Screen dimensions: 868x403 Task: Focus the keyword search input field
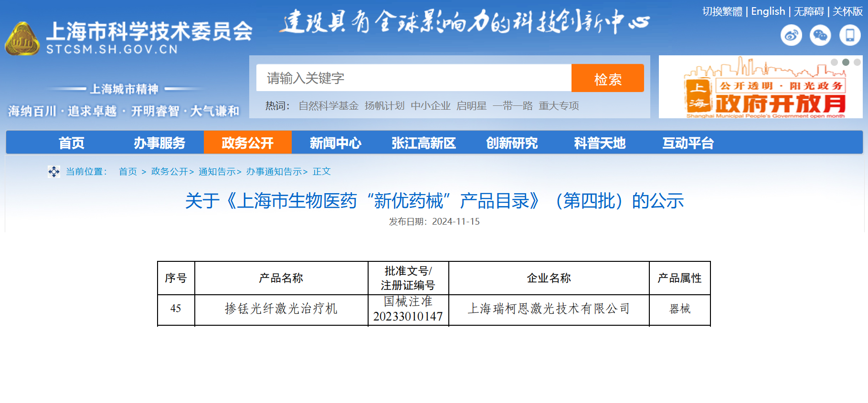click(413, 78)
